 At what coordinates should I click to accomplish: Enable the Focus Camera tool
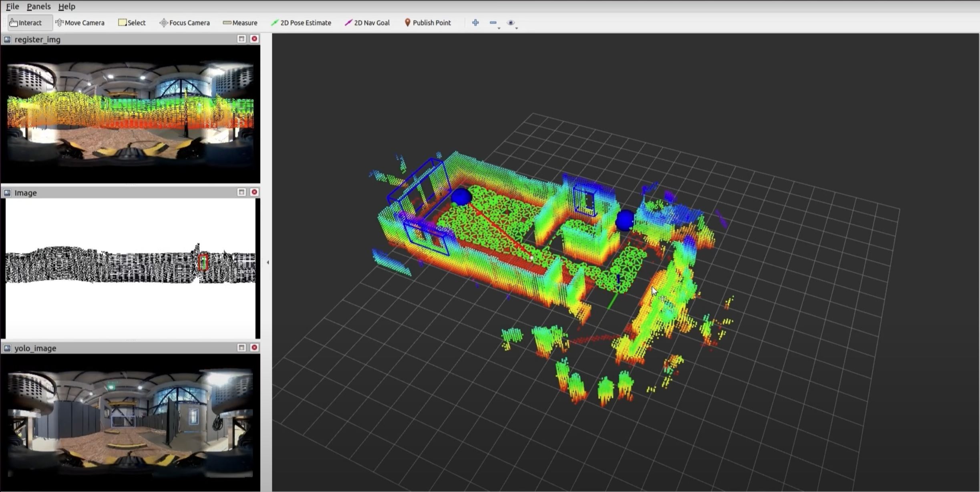[x=184, y=23]
